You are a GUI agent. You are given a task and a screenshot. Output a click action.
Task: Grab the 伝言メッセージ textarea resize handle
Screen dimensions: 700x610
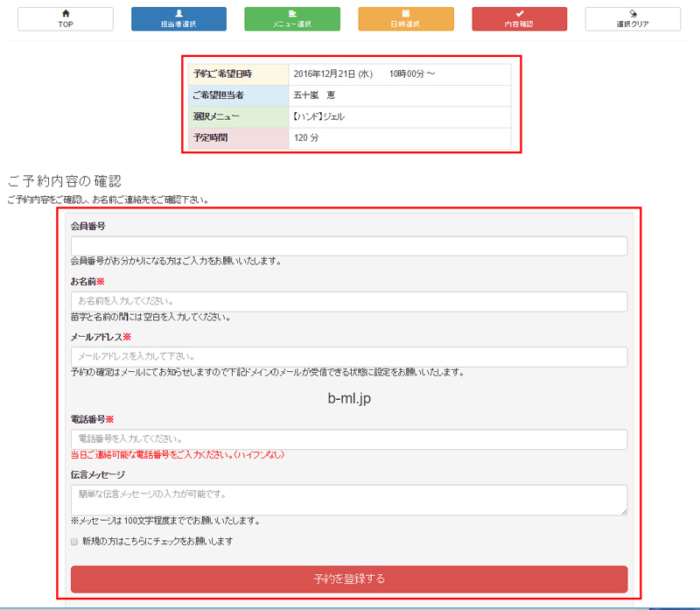624,512
